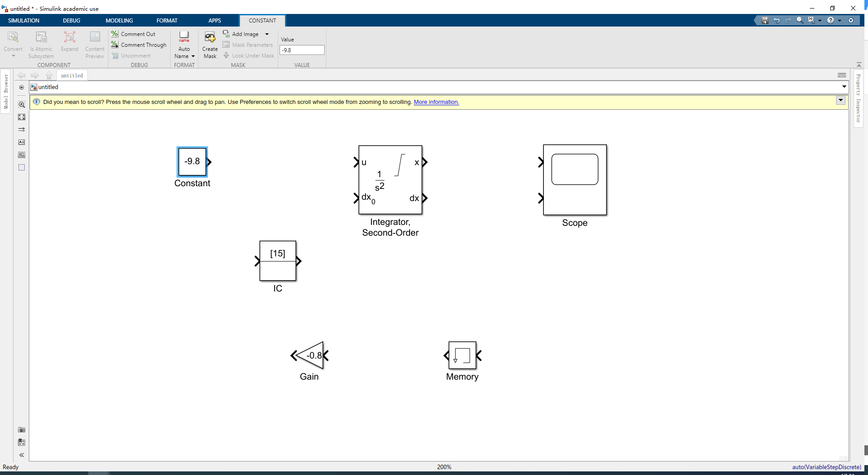Click the keyboard icon above the canvas
This screenshot has width=868, height=475.
coord(842,75)
